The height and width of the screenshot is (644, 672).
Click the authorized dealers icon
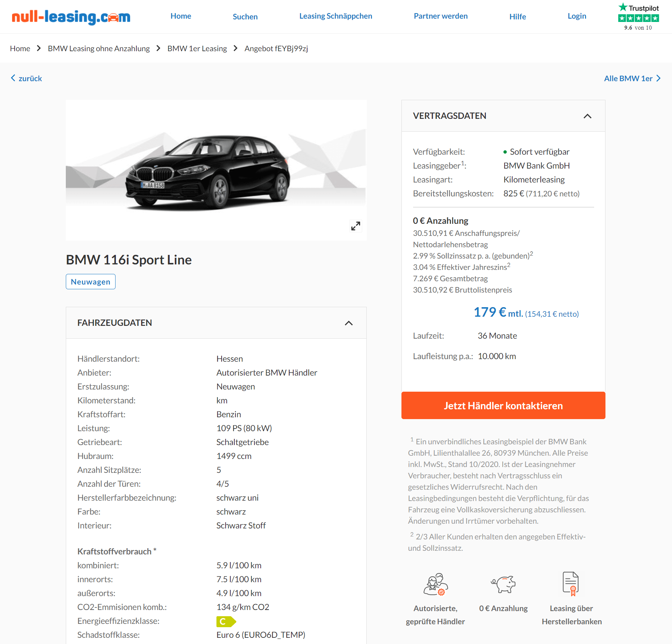[435, 584]
